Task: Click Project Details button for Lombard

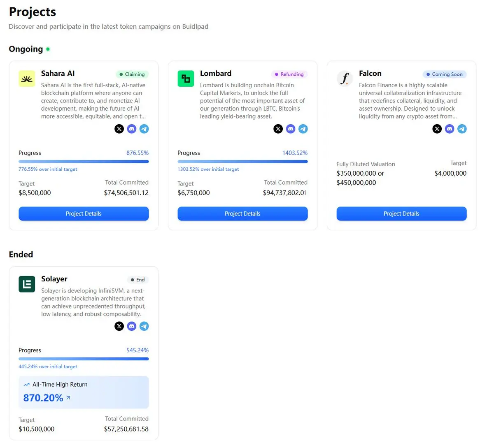Action: [242, 214]
